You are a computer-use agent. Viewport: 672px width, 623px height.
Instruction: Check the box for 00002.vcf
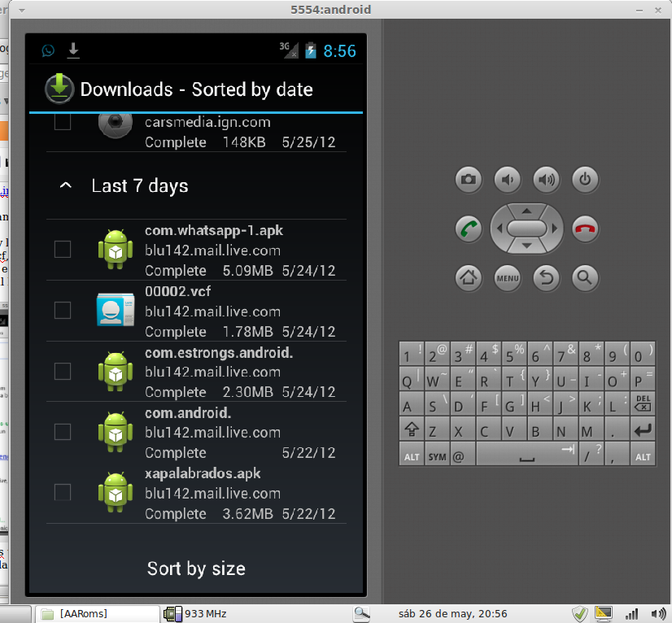[63, 310]
